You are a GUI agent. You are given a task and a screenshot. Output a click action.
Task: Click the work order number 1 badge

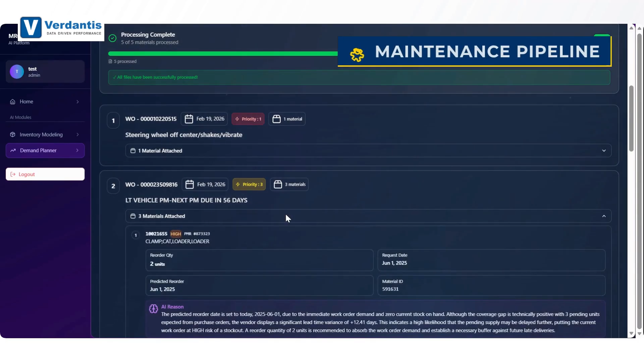pyautogui.click(x=113, y=121)
